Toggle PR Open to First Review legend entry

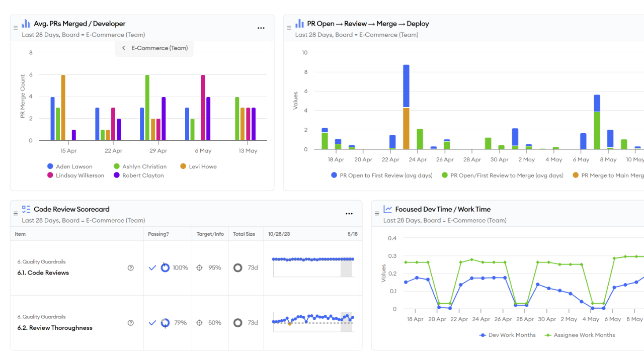point(382,175)
